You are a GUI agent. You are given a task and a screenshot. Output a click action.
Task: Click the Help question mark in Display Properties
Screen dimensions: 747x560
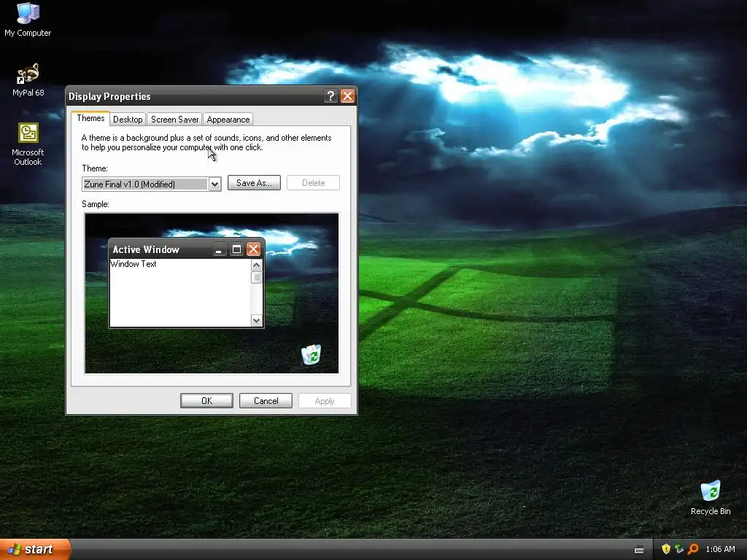(x=330, y=96)
